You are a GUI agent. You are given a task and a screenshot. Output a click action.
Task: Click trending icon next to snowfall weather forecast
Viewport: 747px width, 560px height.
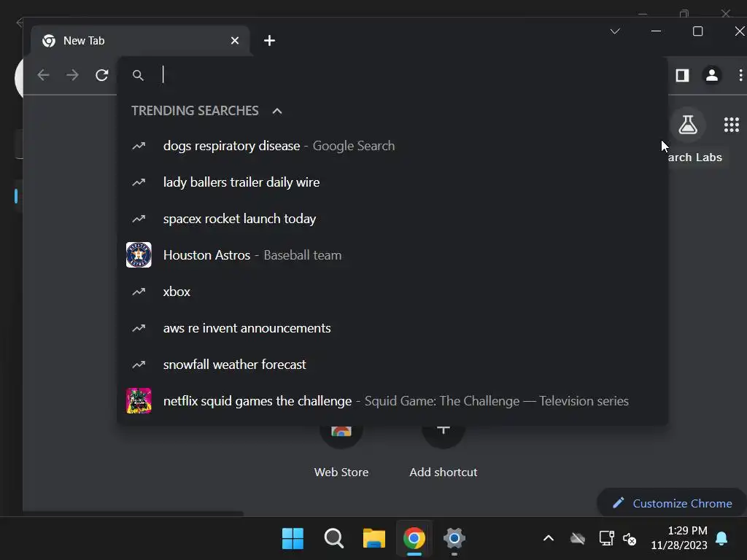[139, 365]
